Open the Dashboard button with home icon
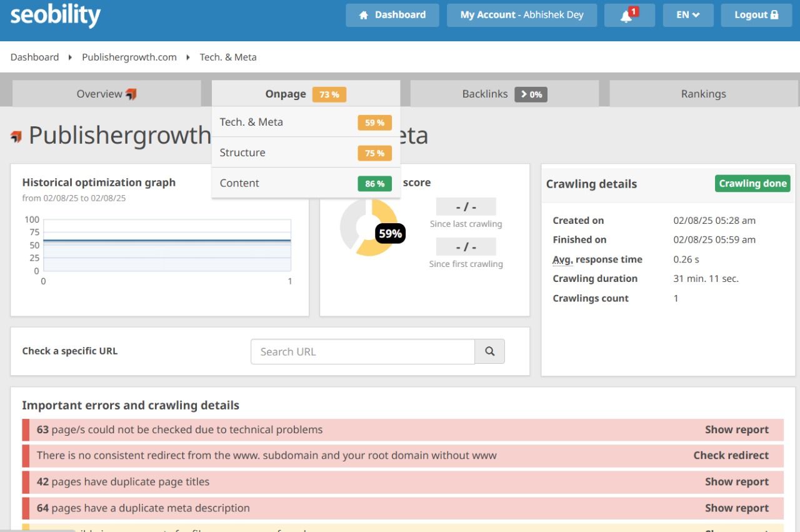The image size is (800, 532). coord(392,15)
